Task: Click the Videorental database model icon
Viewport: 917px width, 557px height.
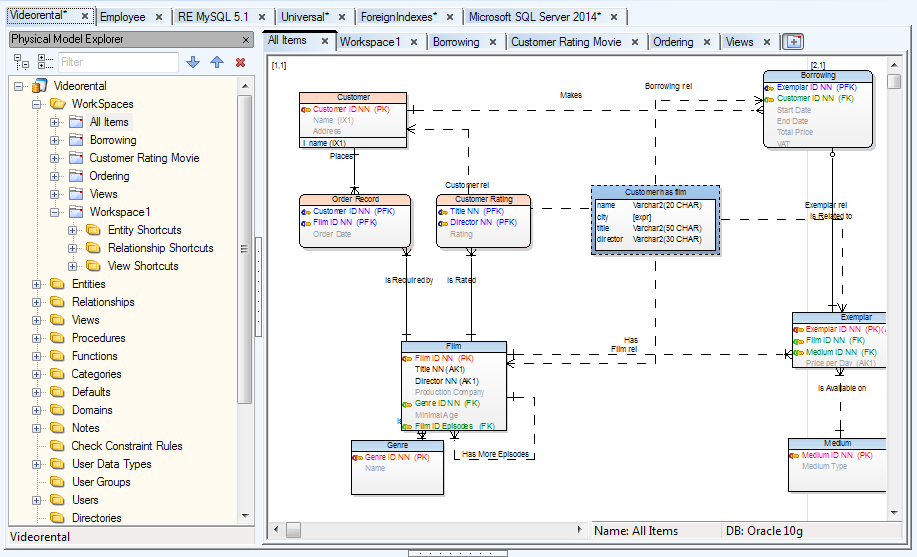Action: tap(39, 86)
